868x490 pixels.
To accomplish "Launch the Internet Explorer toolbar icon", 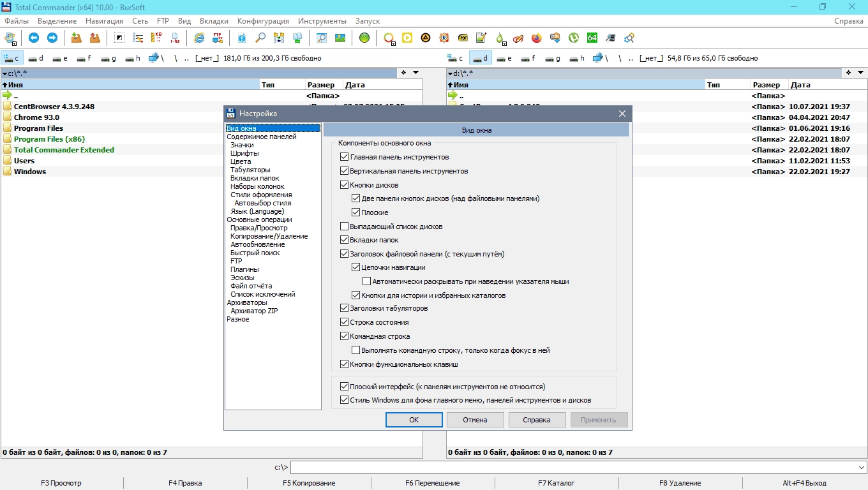I will [x=199, y=38].
